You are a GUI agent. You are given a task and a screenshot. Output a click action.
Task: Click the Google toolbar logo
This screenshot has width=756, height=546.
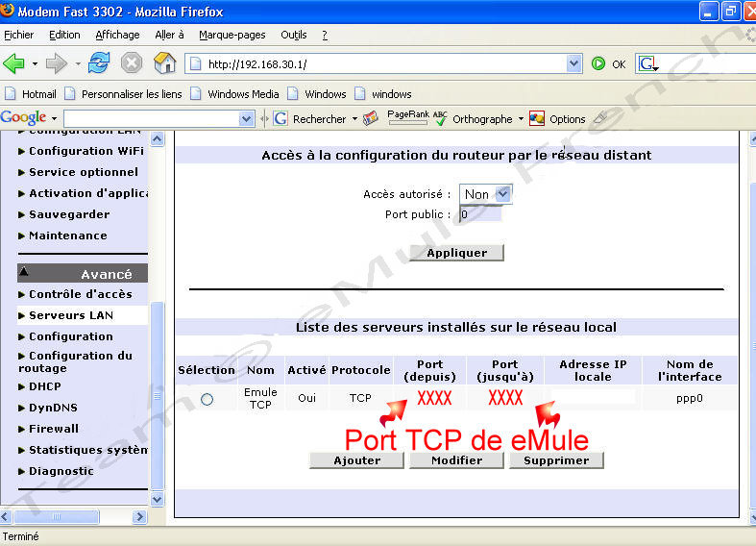(x=23, y=117)
